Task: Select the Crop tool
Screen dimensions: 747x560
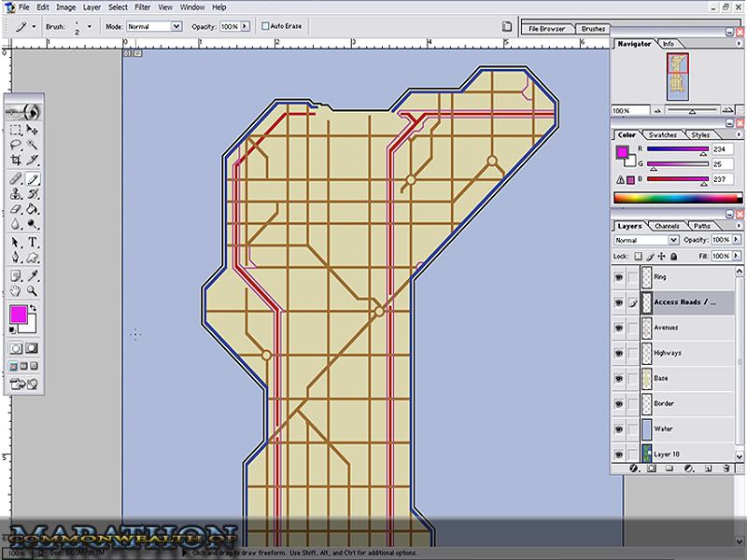Action: point(16,161)
